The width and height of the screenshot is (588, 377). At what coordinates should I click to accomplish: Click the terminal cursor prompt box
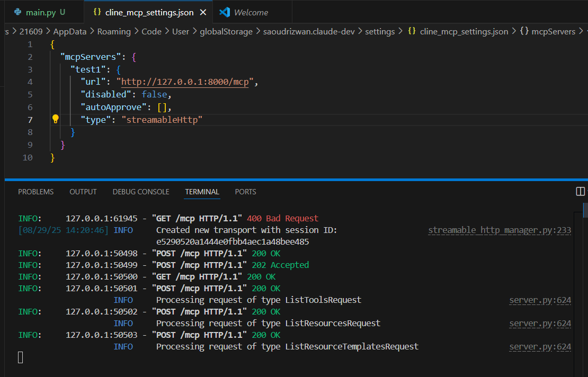tap(21, 357)
